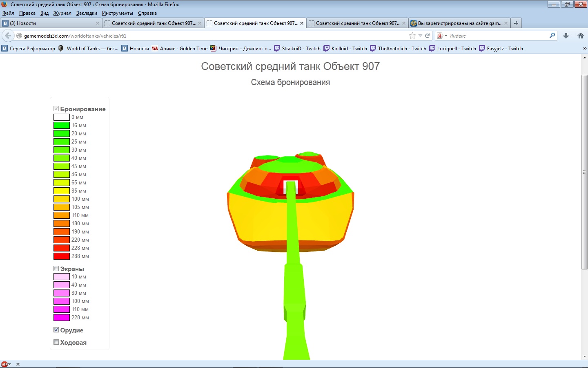Click the 228 мм magenta screen swatch
588x368 pixels.
62,317
